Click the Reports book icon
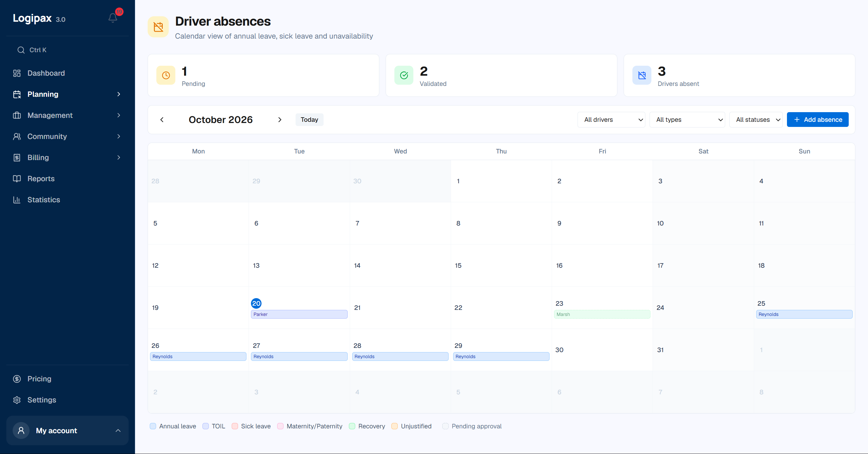This screenshot has height=454, width=868. (17, 179)
